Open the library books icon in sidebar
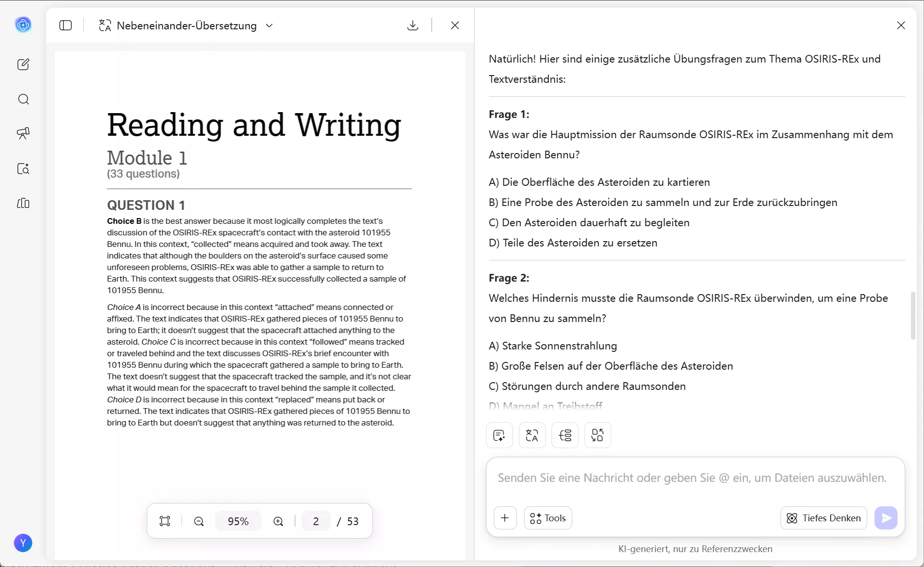The width and height of the screenshot is (924, 567). click(23, 203)
